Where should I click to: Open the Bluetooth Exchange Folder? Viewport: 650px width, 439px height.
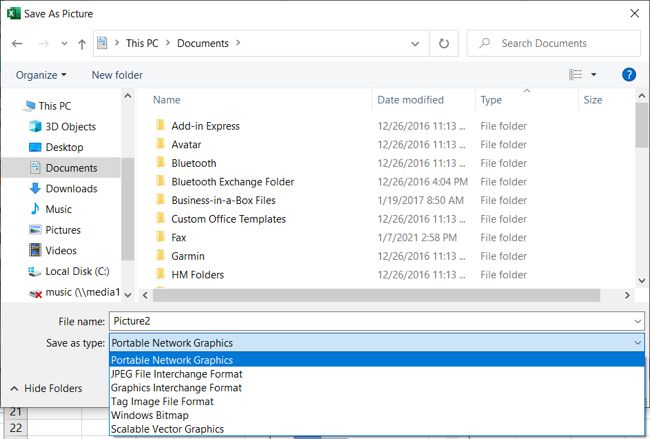coord(232,182)
